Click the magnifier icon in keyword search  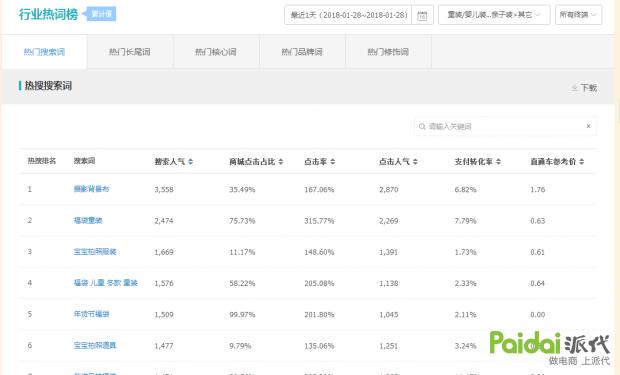[422, 127]
